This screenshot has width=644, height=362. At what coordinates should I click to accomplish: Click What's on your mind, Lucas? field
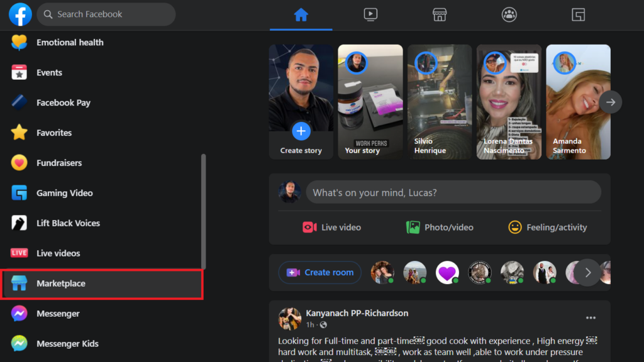coord(453,192)
